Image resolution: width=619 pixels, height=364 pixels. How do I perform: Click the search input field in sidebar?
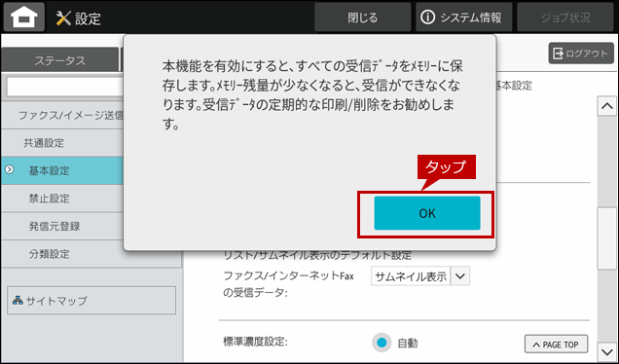[x=65, y=87]
